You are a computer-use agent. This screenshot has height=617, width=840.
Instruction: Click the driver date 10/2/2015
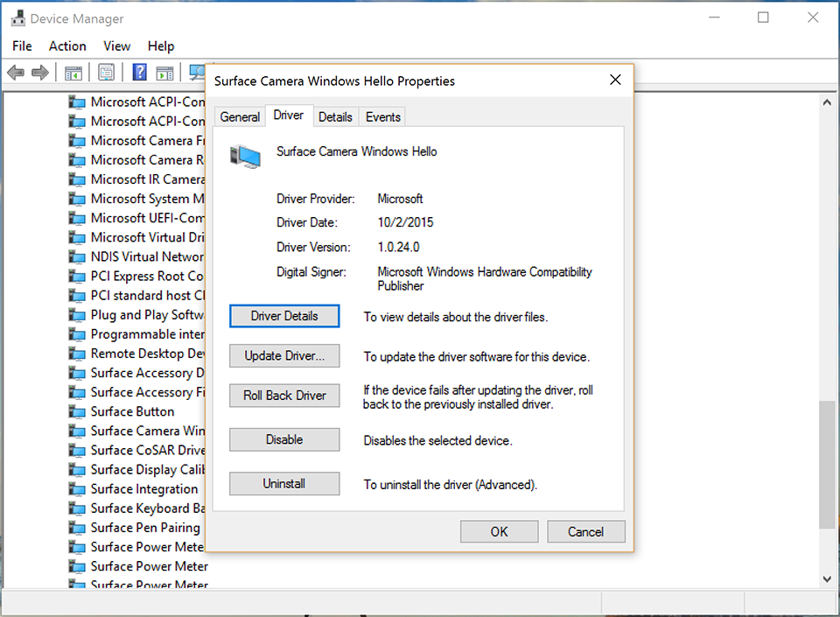coord(405,222)
